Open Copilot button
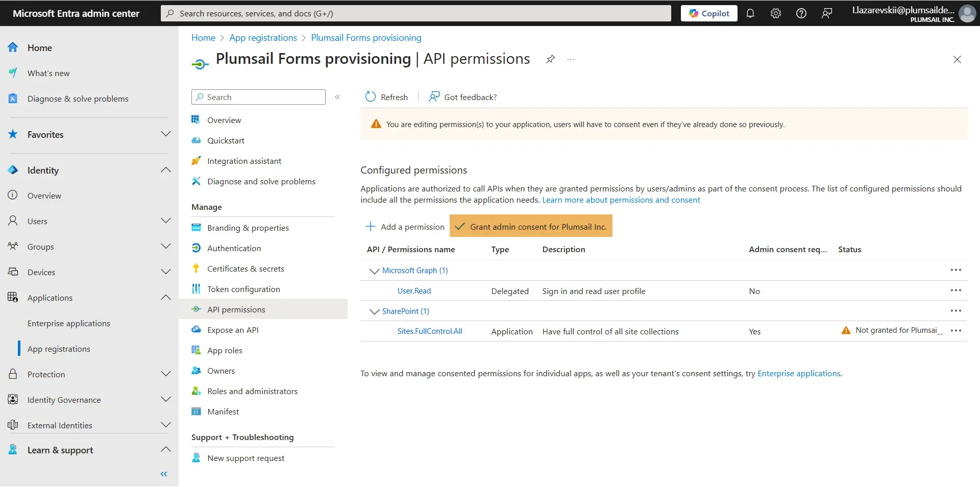 pyautogui.click(x=709, y=13)
